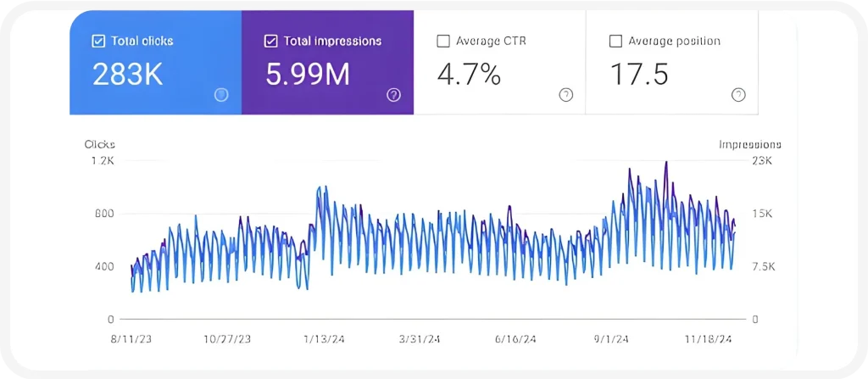Click help icon in Total impressions card
This screenshot has width=868, height=379.
coord(393,95)
